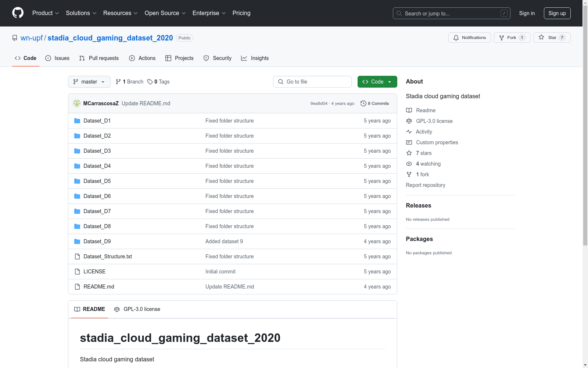The image size is (588, 368).
Task: Open the 1 Branch link
Action: click(129, 82)
